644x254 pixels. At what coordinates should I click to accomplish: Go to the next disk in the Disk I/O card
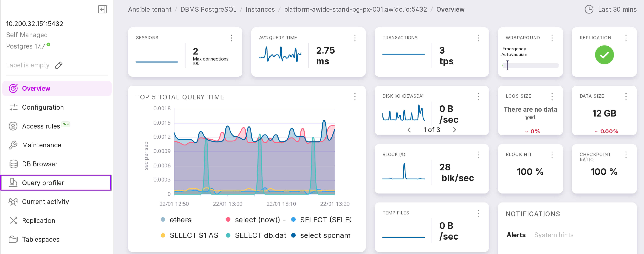tap(454, 130)
